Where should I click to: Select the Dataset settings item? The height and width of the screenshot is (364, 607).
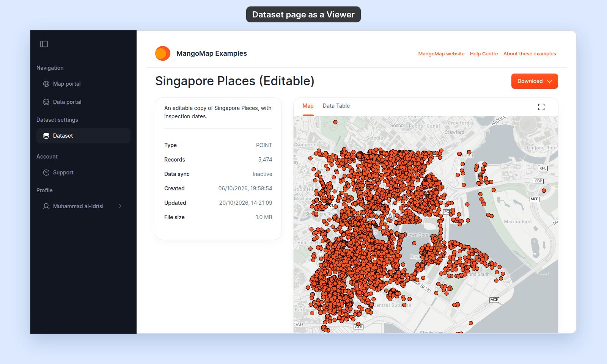[x=83, y=136]
